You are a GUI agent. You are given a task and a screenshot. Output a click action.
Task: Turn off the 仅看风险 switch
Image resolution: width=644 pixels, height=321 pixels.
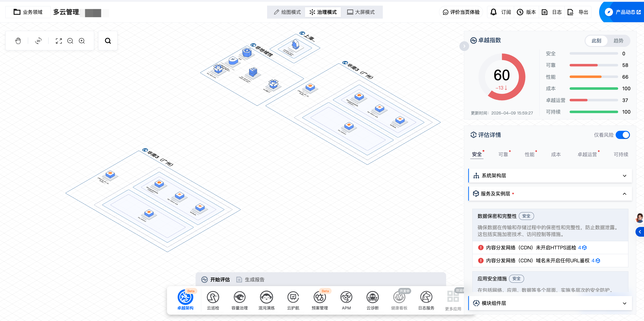(622, 135)
